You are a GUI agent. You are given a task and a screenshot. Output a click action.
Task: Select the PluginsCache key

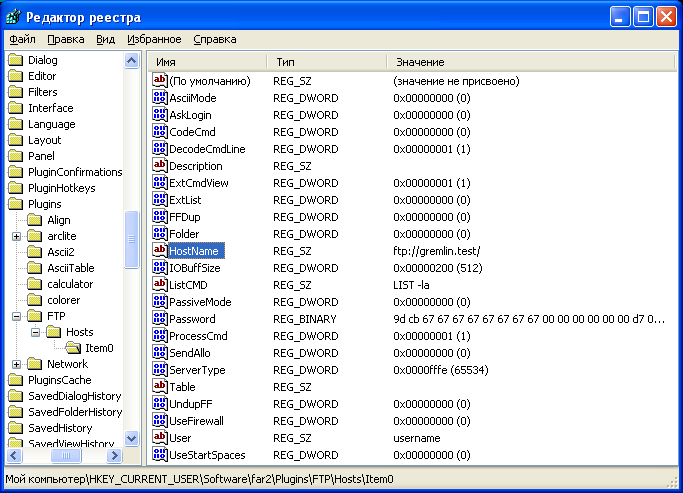point(60,380)
